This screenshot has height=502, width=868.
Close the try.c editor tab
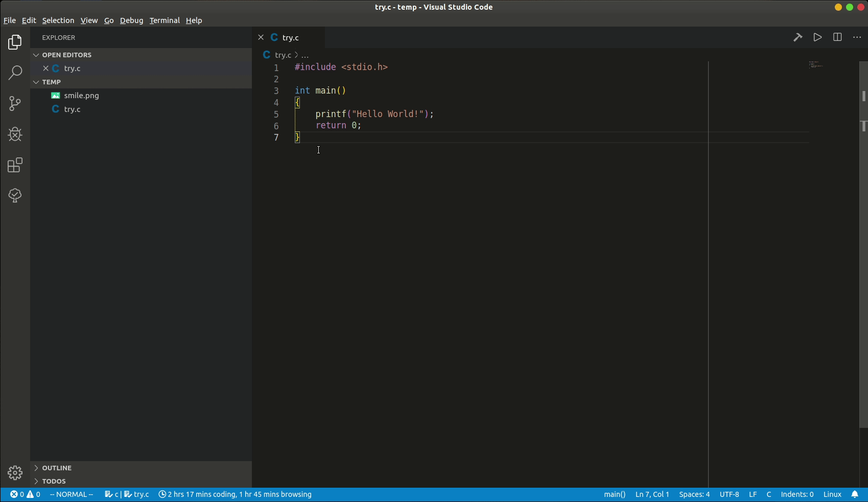point(261,37)
